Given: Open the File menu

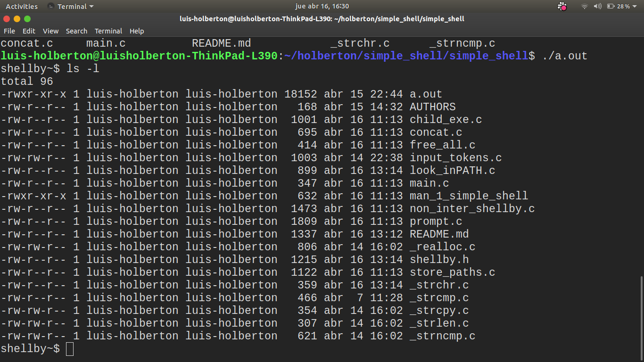Looking at the screenshot, I should pyautogui.click(x=9, y=31).
